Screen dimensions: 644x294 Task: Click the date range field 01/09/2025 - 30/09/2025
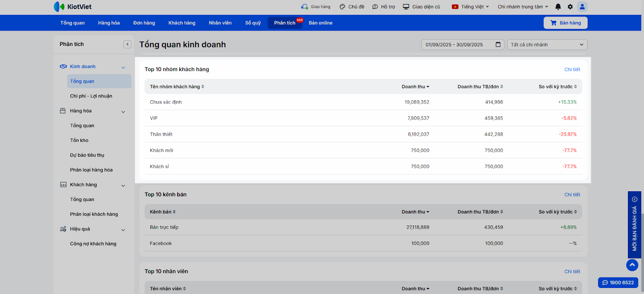(x=462, y=45)
